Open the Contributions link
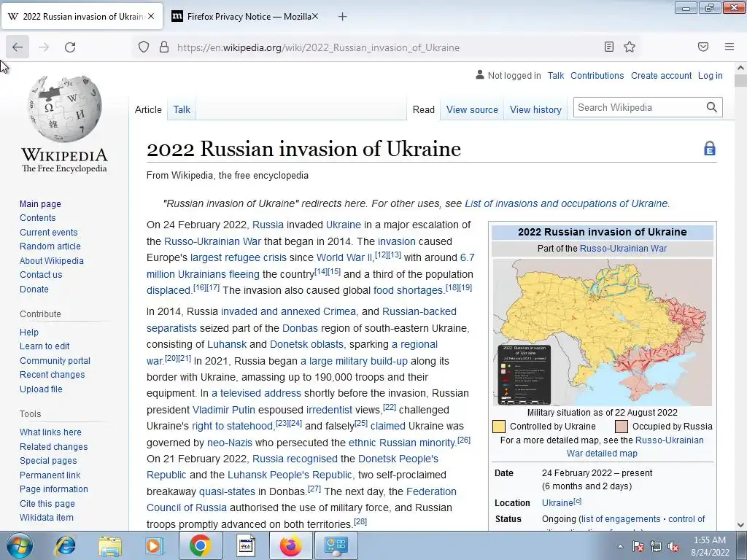 [x=597, y=75]
